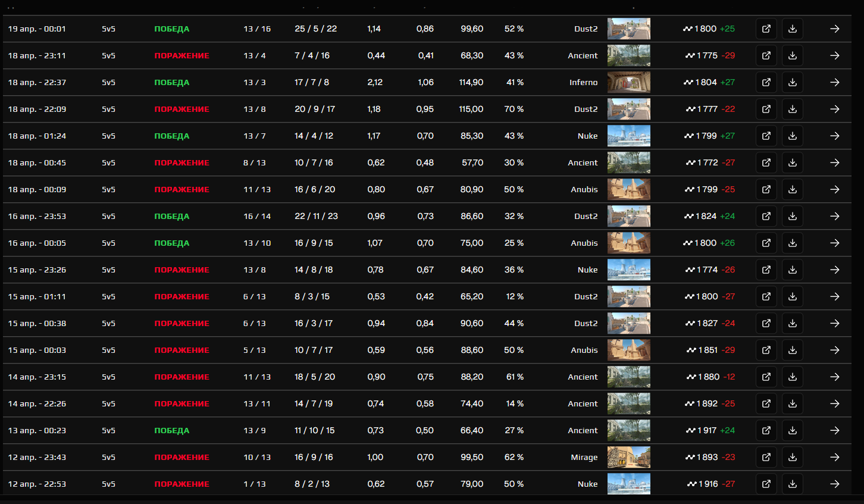Open external link for 18 апр. 01:24 match
The height and width of the screenshot is (504, 864).
[766, 136]
